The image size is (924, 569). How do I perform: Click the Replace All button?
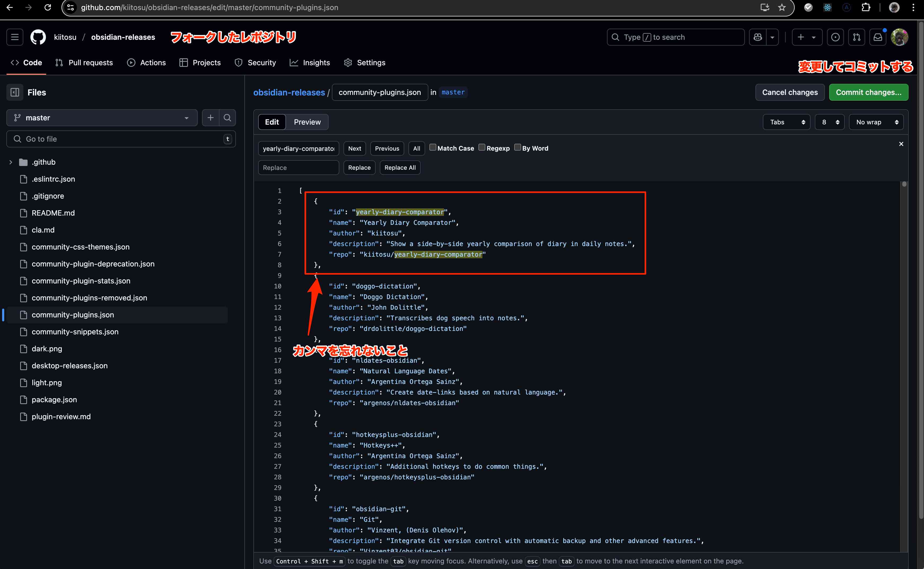point(399,168)
